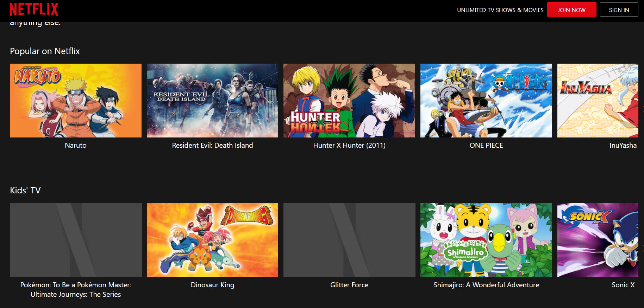The width and height of the screenshot is (644, 308).
Task: Click the Dinosaur King title text
Action: pyautogui.click(x=212, y=285)
